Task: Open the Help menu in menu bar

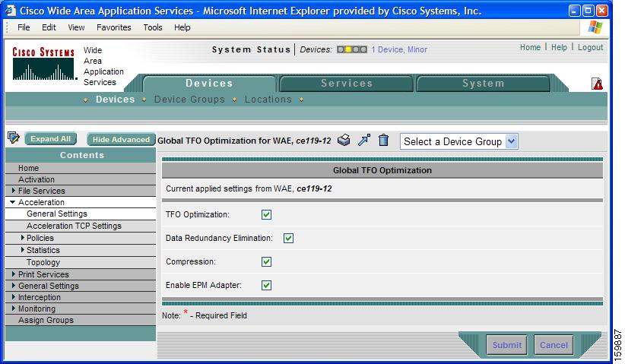Action: (182, 27)
